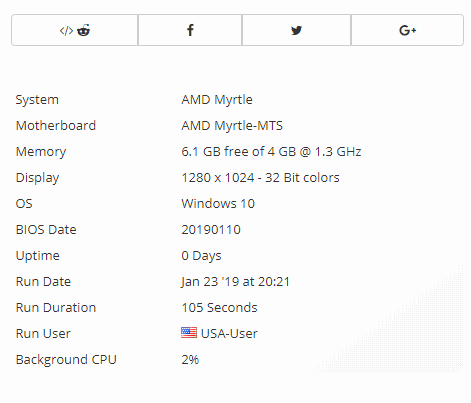Click the USA flag icon
This screenshot has width=471, height=403.
189,333
